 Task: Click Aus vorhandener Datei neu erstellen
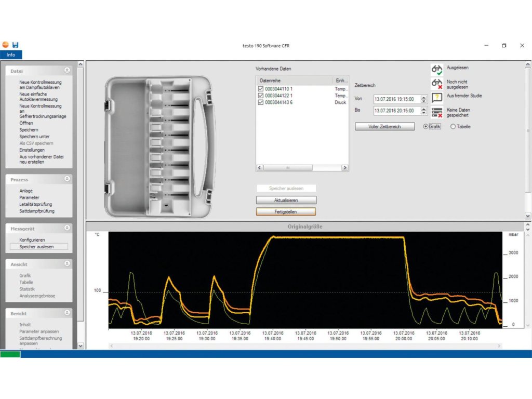pos(42,159)
